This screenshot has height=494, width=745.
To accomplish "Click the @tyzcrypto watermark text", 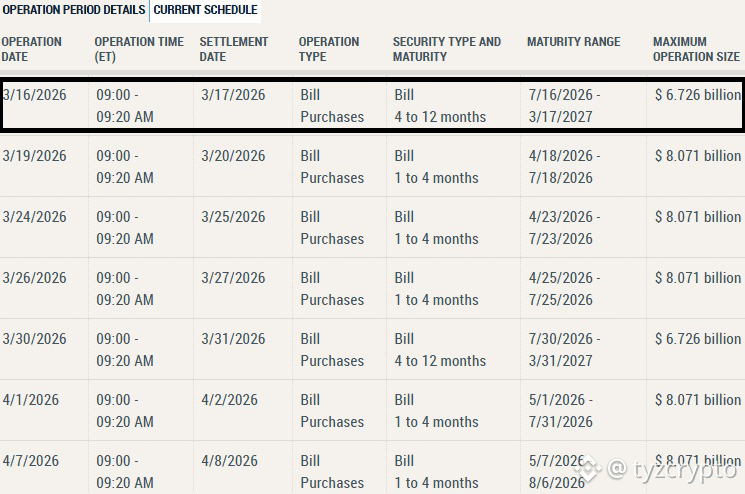I will point(671,470).
